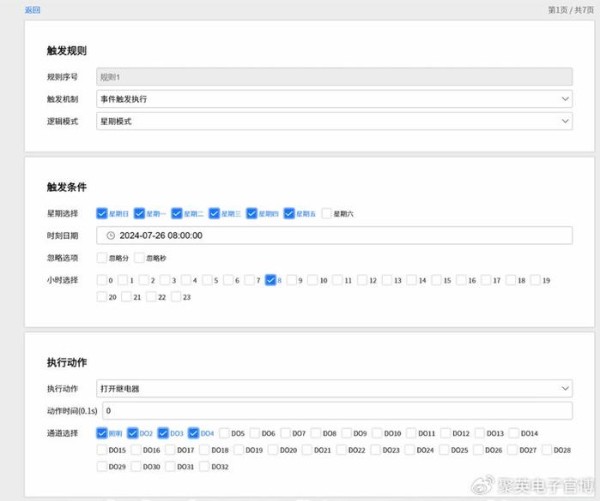Uncheck the 星期五 checkbox
Image resolution: width=600 pixels, height=501 pixels.
point(289,213)
